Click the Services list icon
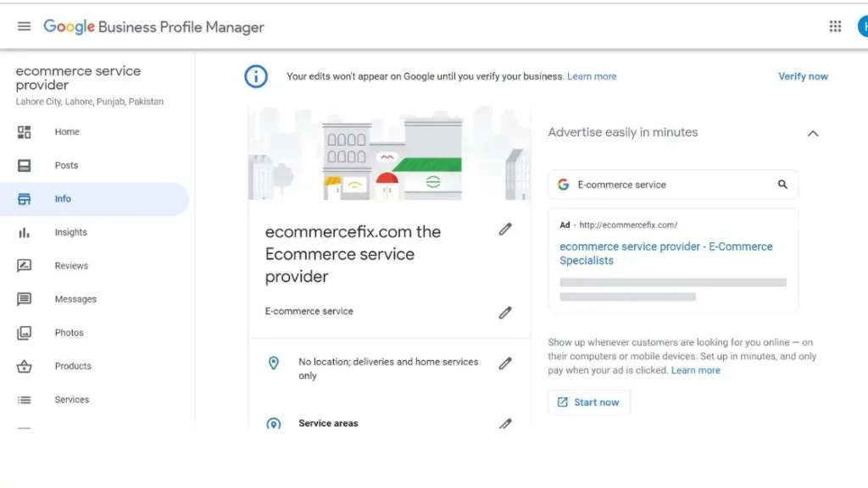Viewport: 868px width, 488px height. click(x=24, y=400)
